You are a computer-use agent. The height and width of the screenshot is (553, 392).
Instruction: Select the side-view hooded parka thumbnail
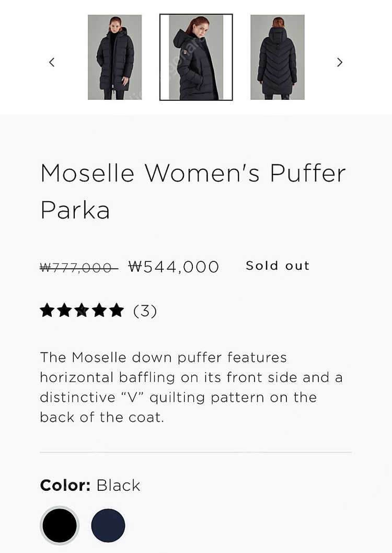tap(196, 57)
